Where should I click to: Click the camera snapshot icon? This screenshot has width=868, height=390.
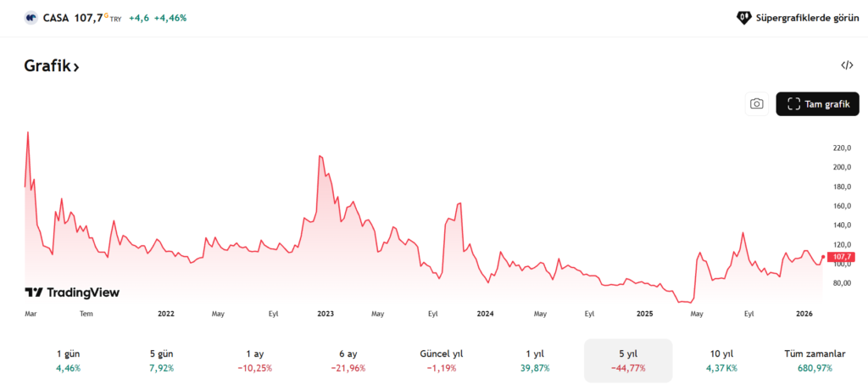[756, 103]
